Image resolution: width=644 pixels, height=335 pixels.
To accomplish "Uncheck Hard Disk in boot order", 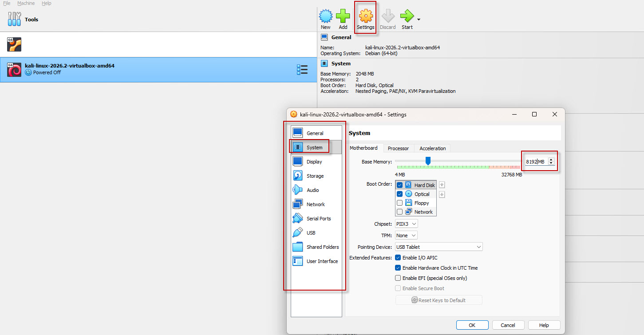I will (399, 185).
